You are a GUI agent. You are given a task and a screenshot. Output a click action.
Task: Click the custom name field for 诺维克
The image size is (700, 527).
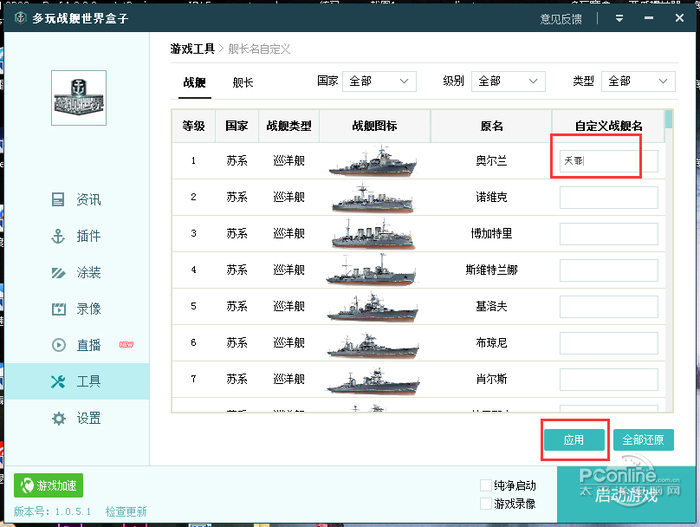click(x=608, y=197)
